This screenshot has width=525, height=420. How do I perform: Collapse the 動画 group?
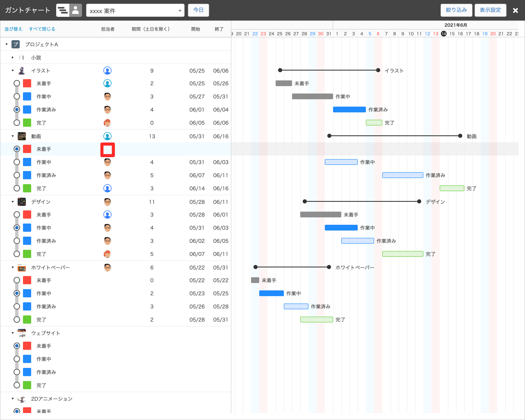click(x=13, y=136)
